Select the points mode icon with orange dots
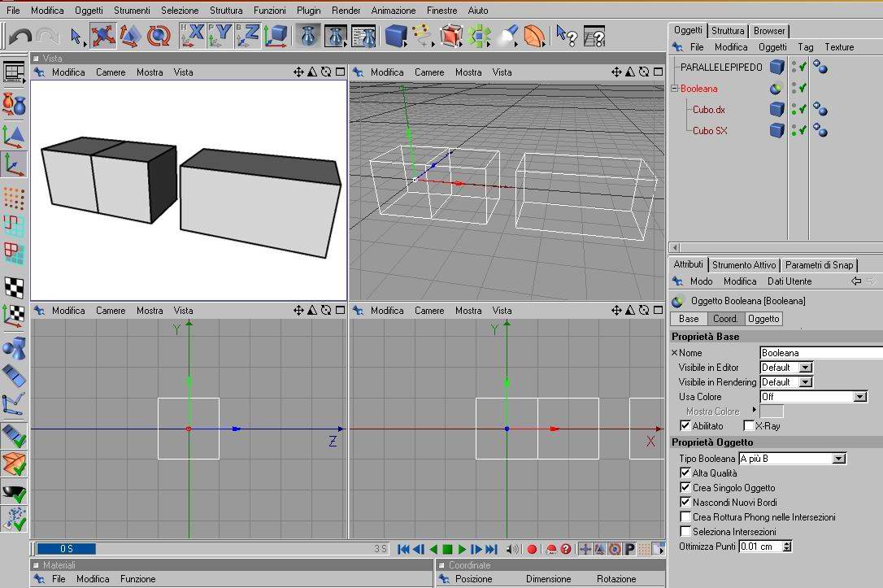 14,197
